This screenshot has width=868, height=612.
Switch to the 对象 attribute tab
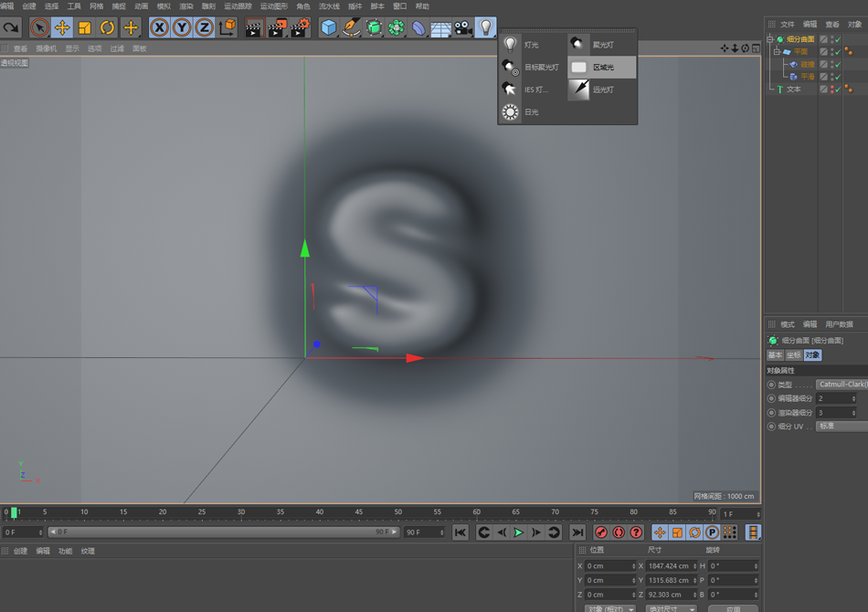point(812,355)
